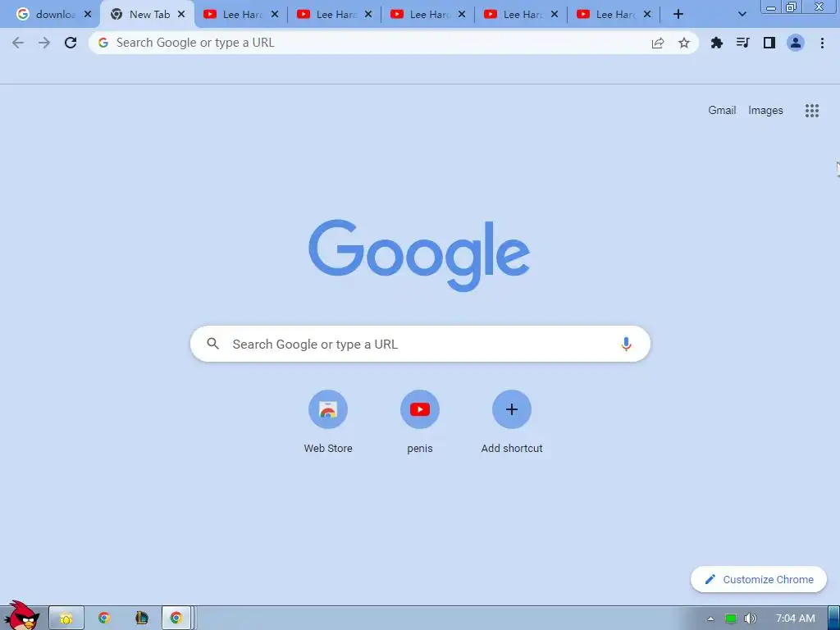Click the magnifier icon in search box
The height and width of the screenshot is (630, 840).
tap(212, 344)
